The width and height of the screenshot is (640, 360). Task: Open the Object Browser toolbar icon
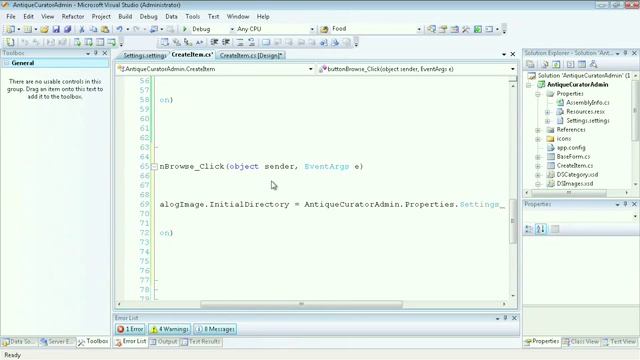(x=454, y=29)
